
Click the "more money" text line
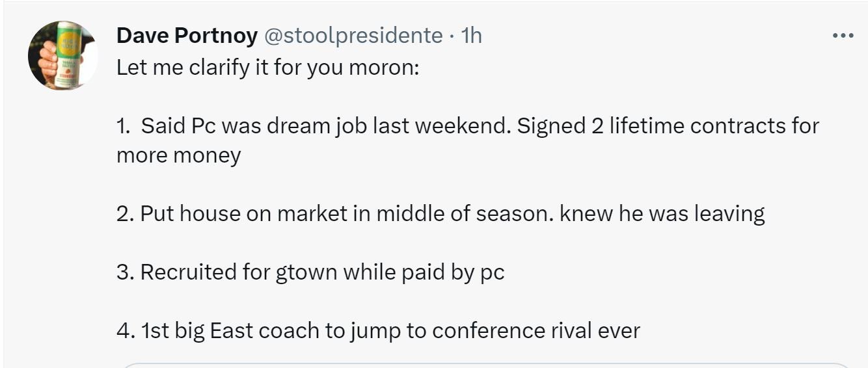click(179, 155)
